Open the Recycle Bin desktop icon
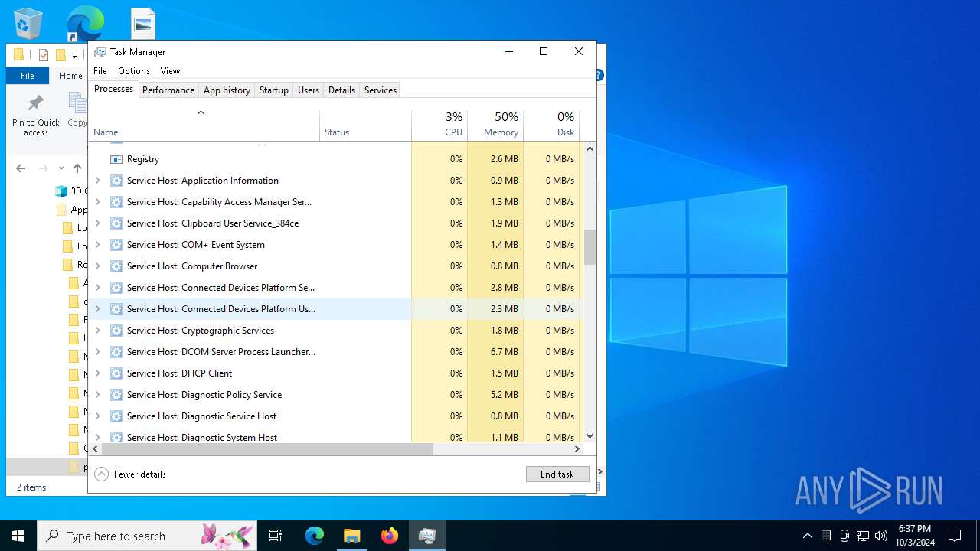 pyautogui.click(x=28, y=24)
